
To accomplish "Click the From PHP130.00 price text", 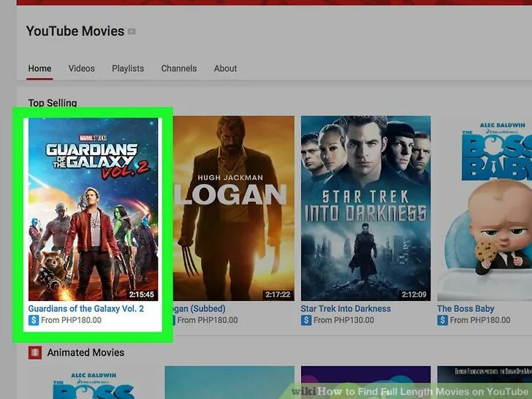I will tap(343, 320).
